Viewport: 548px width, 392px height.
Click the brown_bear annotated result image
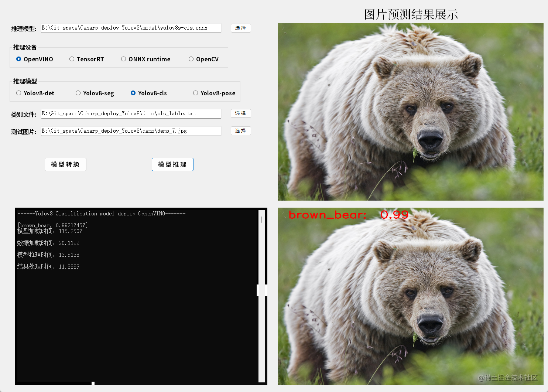click(x=410, y=296)
